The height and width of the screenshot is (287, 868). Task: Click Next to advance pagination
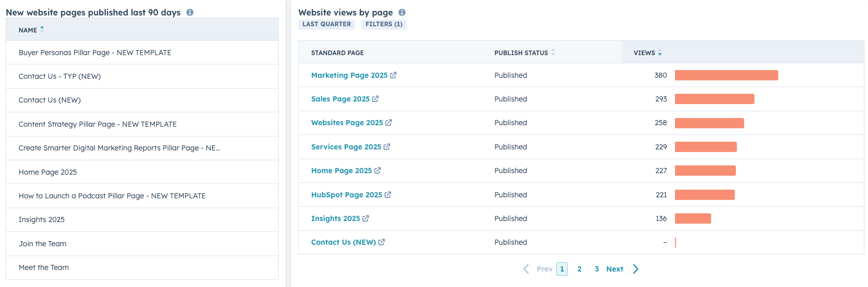615,269
